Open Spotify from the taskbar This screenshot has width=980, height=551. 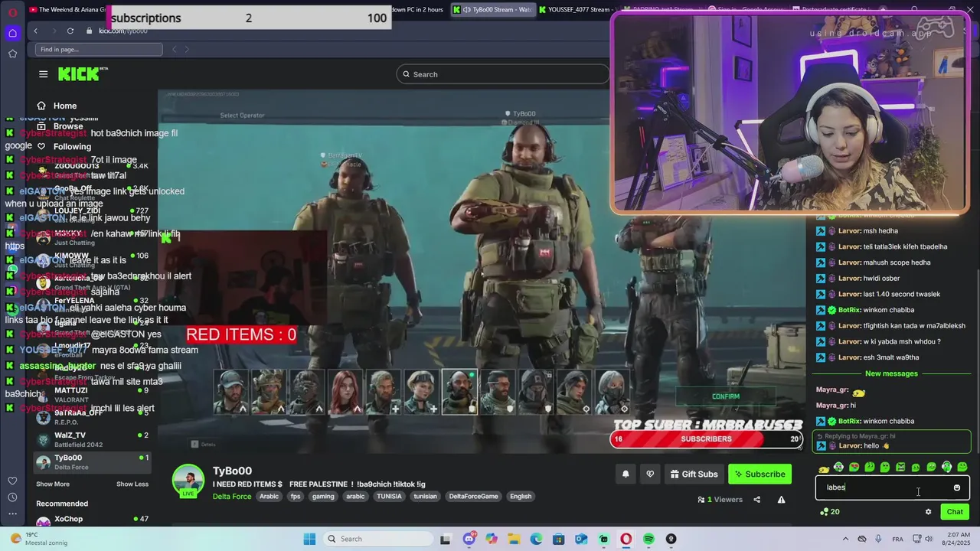tap(648, 539)
